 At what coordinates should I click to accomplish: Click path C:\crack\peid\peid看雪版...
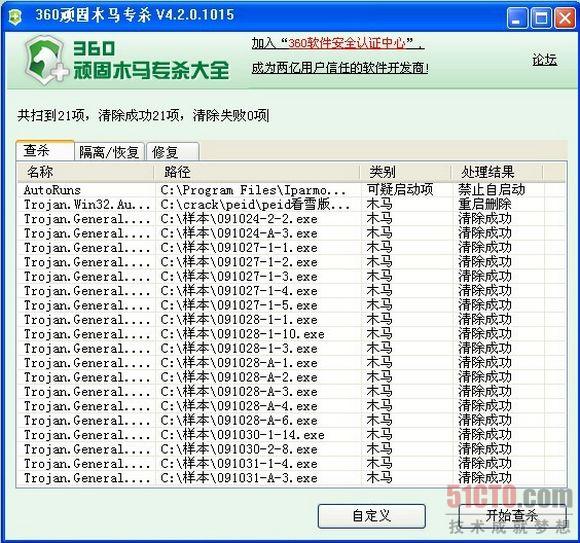(255, 205)
